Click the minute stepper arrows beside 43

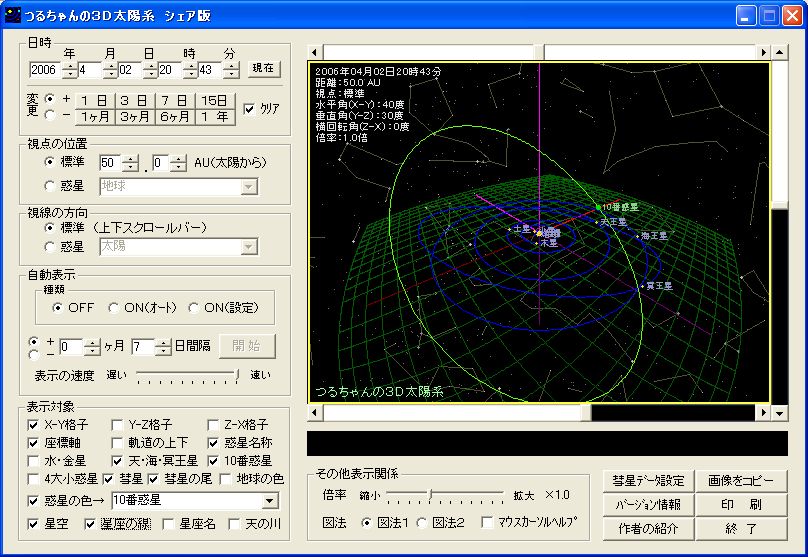point(231,70)
